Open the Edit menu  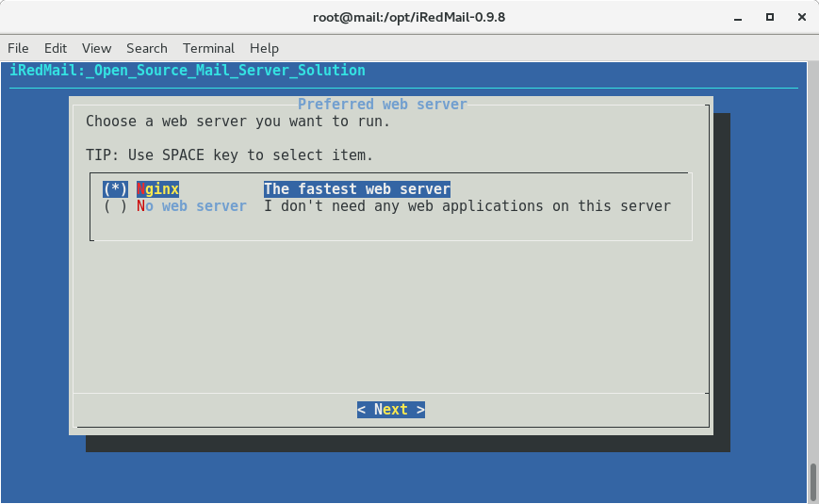pyautogui.click(x=56, y=48)
